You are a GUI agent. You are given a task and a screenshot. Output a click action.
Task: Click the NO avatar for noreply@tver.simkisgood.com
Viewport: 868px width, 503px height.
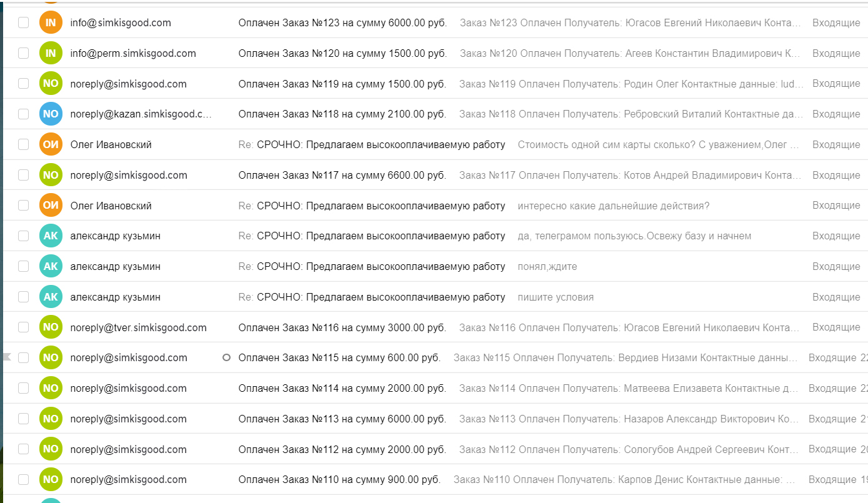click(51, 327)
